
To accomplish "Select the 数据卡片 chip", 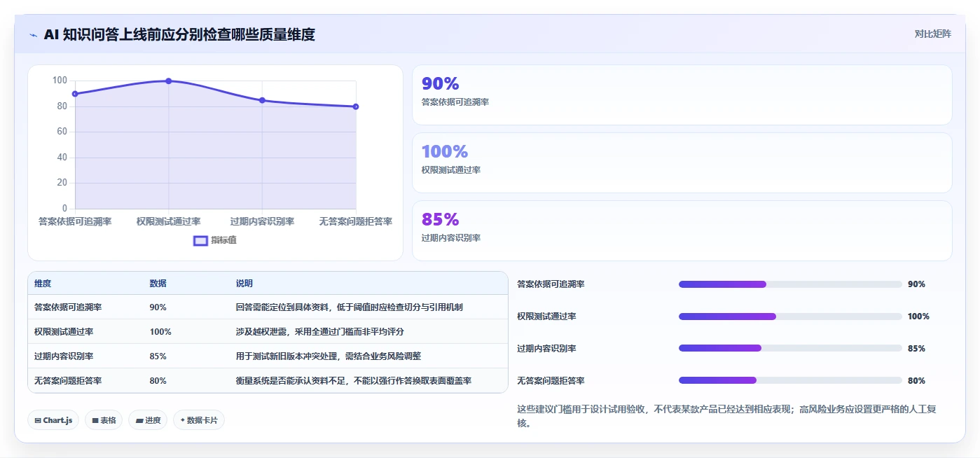I will (199, 420).
